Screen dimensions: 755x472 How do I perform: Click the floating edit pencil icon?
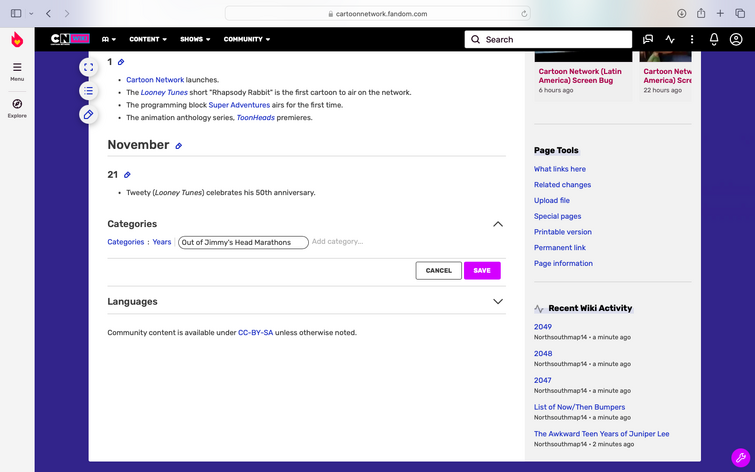(89, 115)
